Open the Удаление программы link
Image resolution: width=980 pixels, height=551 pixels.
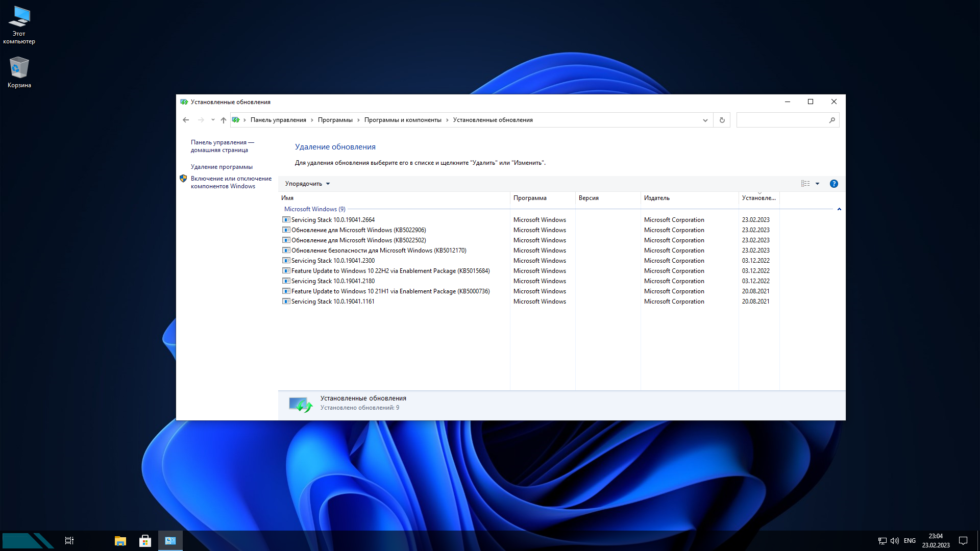click(222, 167)
